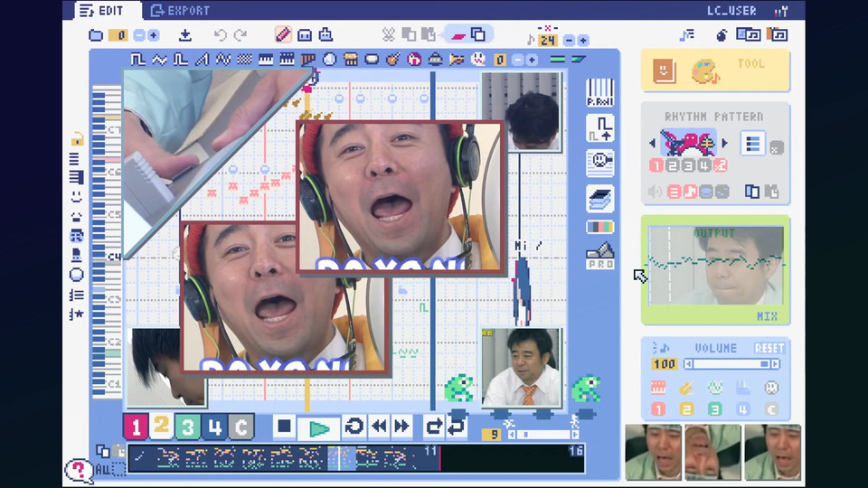Click the eraser icon in toolbar
868x488 pixels.
pyautogui.click(x=458, y=36)
